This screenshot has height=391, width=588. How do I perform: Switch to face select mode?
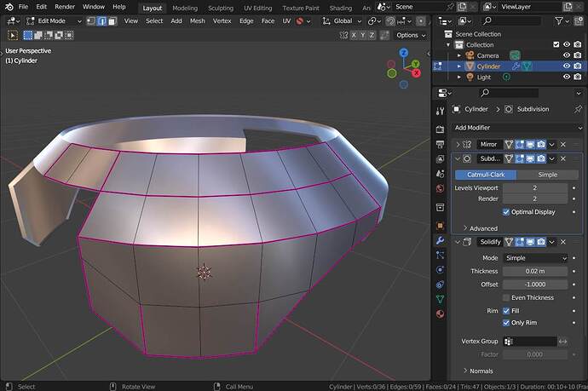click(x=112, y=21)
